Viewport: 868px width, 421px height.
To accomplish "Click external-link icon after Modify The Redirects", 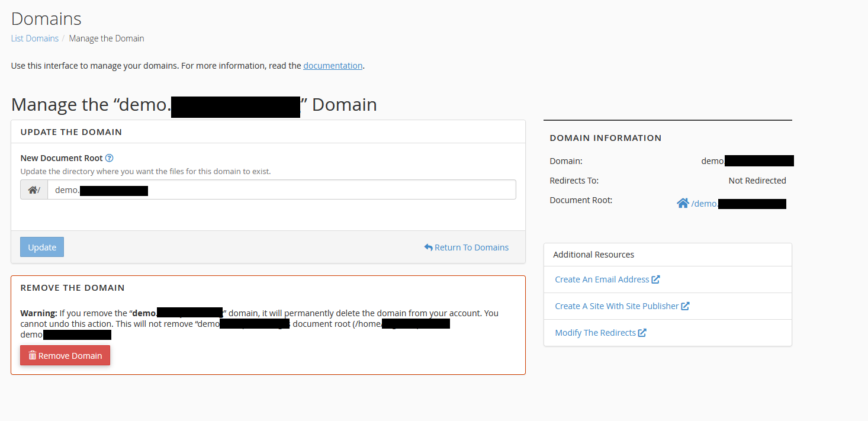I will coord(642,333).
